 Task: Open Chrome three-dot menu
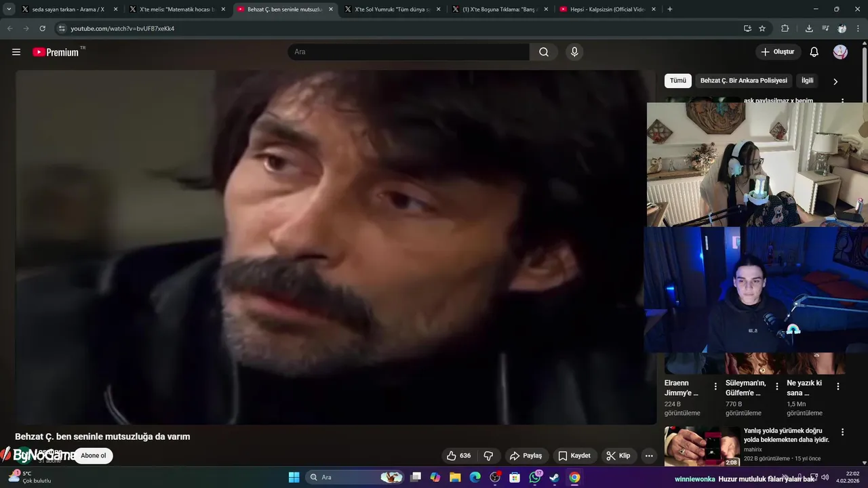[859, 28]
